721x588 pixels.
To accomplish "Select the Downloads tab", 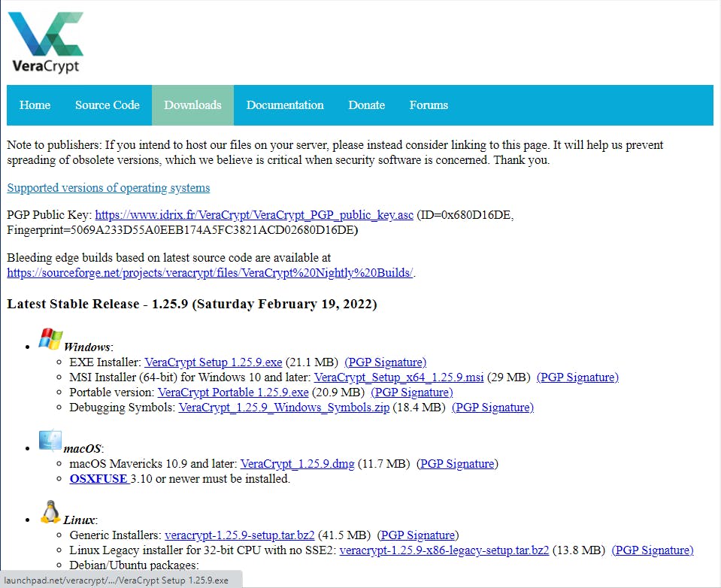I will (x=192, y=105).
